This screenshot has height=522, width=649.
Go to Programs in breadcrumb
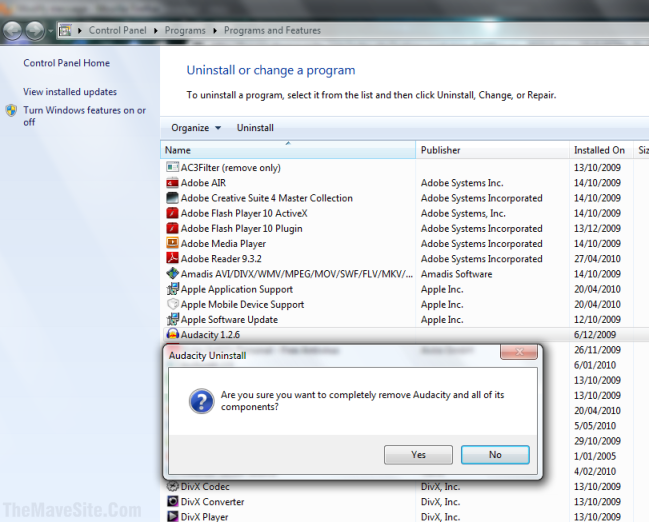pos(185,31)
